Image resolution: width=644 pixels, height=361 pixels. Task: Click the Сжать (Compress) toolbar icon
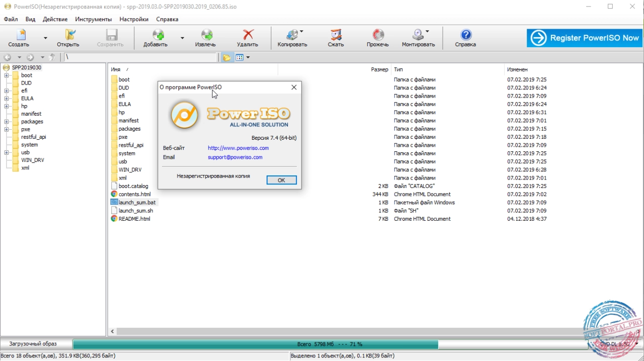tap(336, 38)
